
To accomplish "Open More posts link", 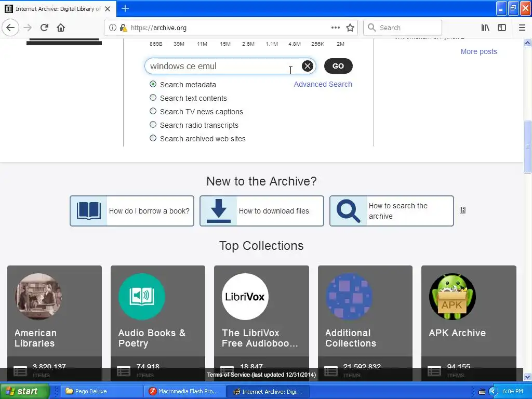I will point(478,51).
